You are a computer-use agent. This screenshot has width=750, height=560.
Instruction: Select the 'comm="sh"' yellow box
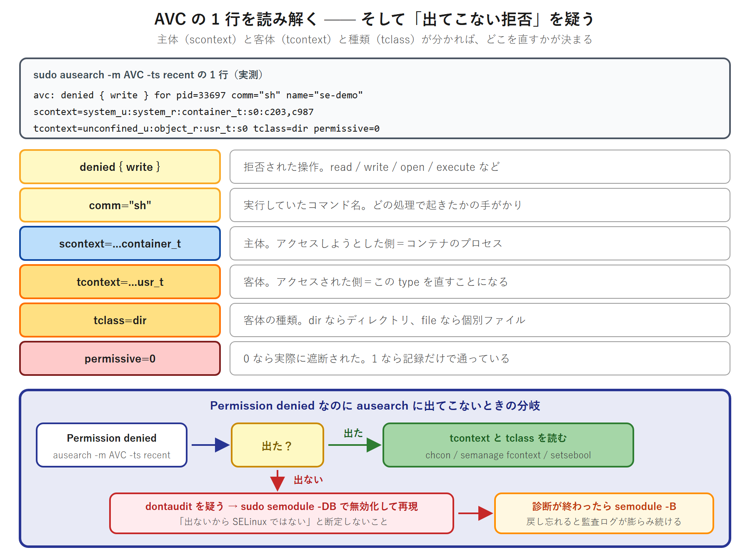[x=120, y=205]
